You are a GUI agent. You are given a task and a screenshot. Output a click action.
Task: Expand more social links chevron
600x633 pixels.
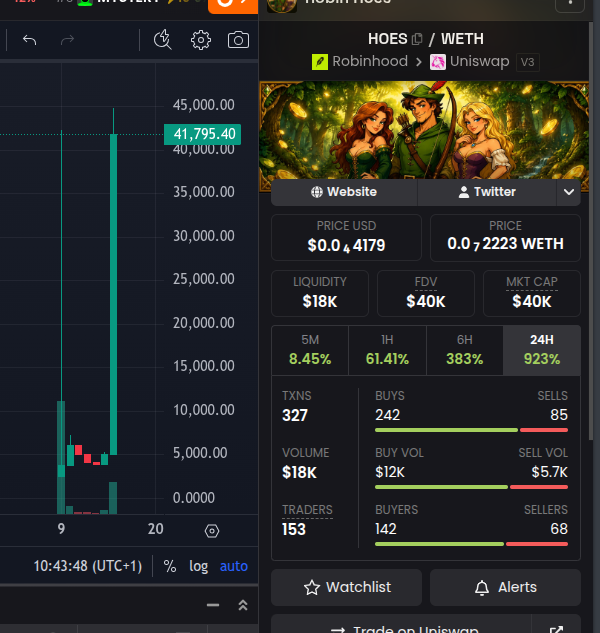[569, 192]
